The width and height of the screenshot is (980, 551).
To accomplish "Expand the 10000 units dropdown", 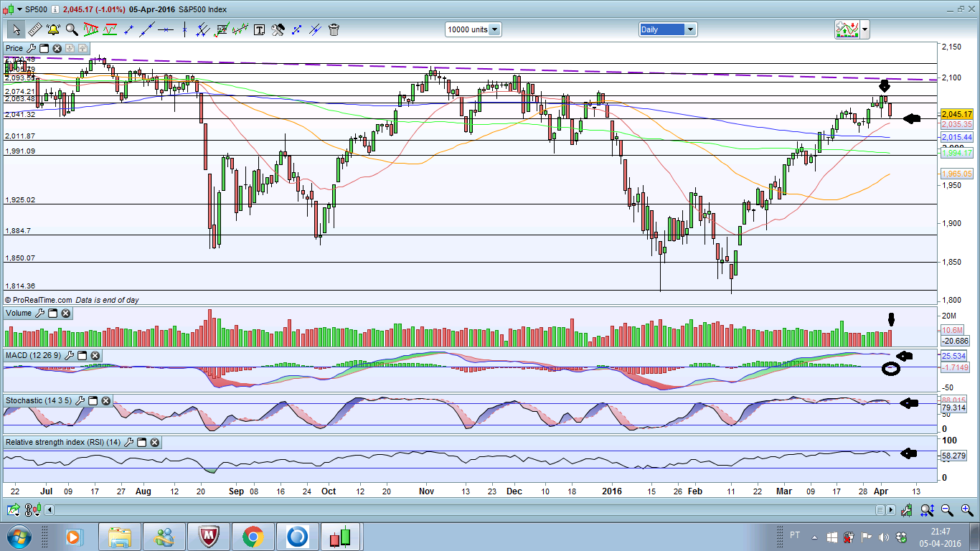I will [494, 29].
